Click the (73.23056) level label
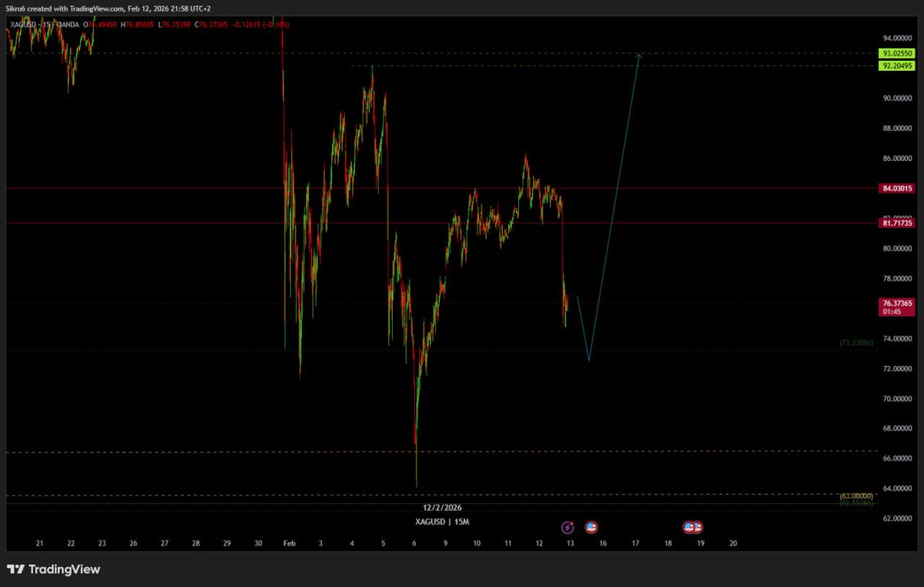The width and height of the screenshot is (924, 587). click(x=855, y=343)
